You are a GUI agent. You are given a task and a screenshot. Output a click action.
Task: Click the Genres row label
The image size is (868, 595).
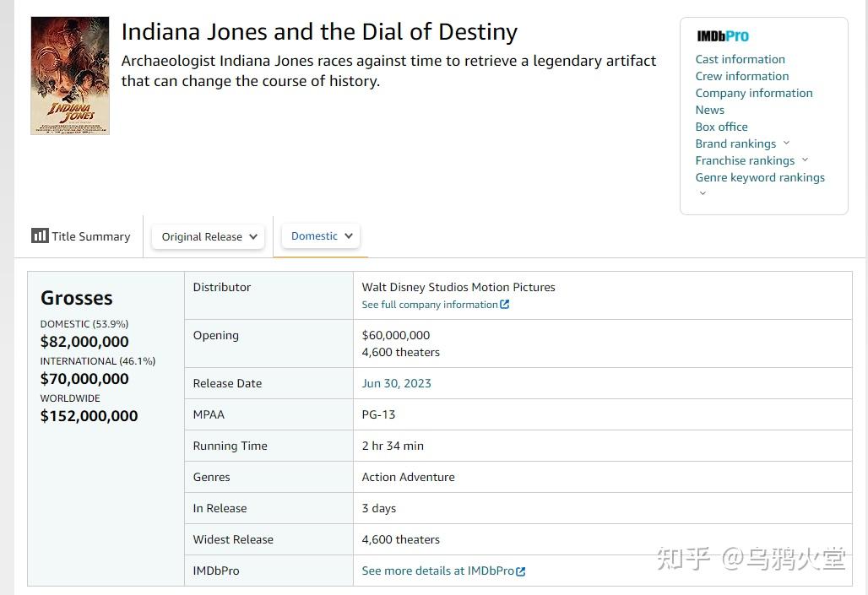pyautogui.click(x=211, y=477)
